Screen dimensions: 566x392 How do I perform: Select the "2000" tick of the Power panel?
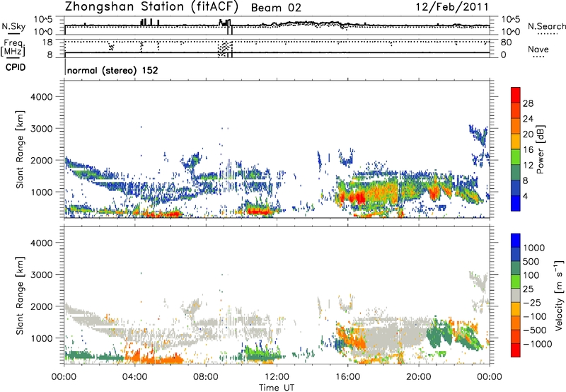[x=41, y=160]
